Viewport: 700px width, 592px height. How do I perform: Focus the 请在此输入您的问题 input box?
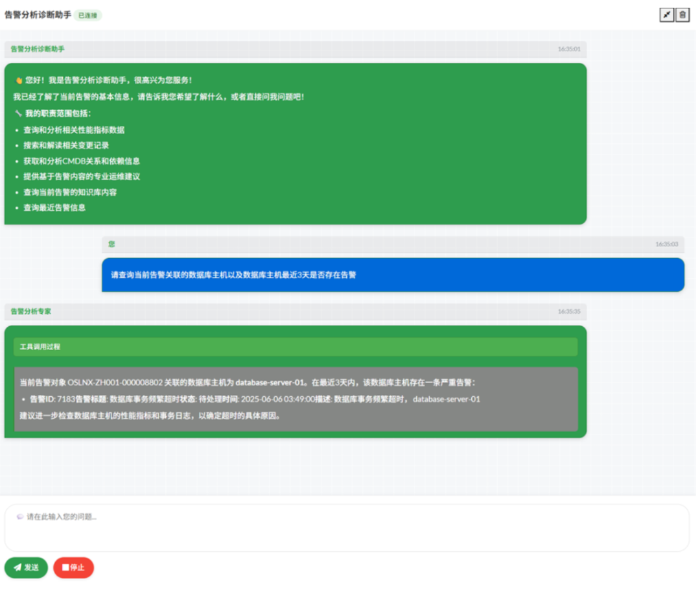point(347,527)
